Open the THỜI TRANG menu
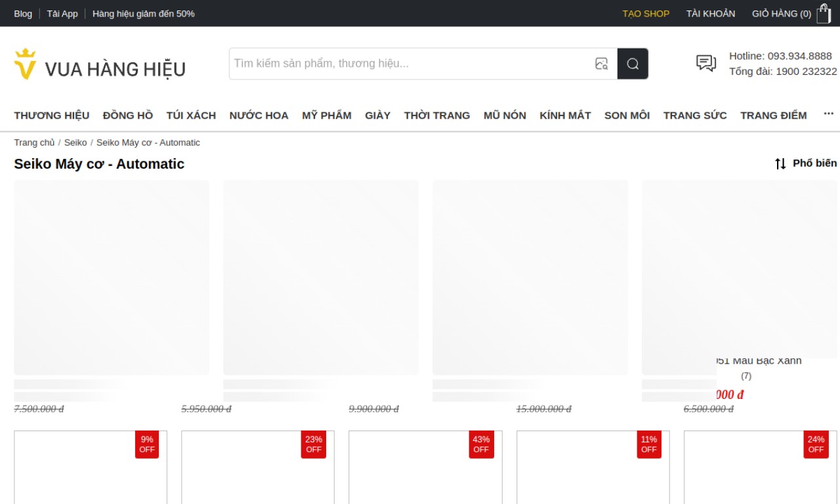840x504 pixels. click(x=437, y=115)
